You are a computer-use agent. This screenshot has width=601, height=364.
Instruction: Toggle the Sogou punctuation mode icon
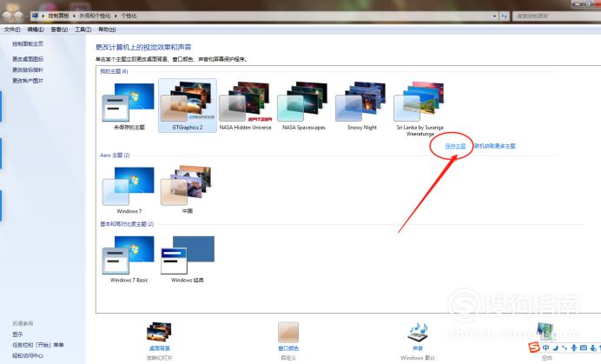coord(565,347)
